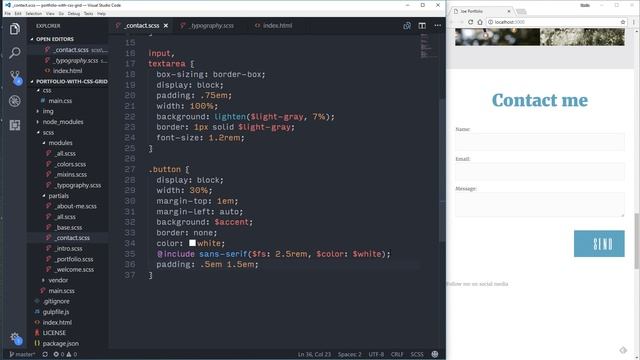640x360 pixels.
Task: Close the Joe Portfolio browser tab
Action: [x=509, y=11]
